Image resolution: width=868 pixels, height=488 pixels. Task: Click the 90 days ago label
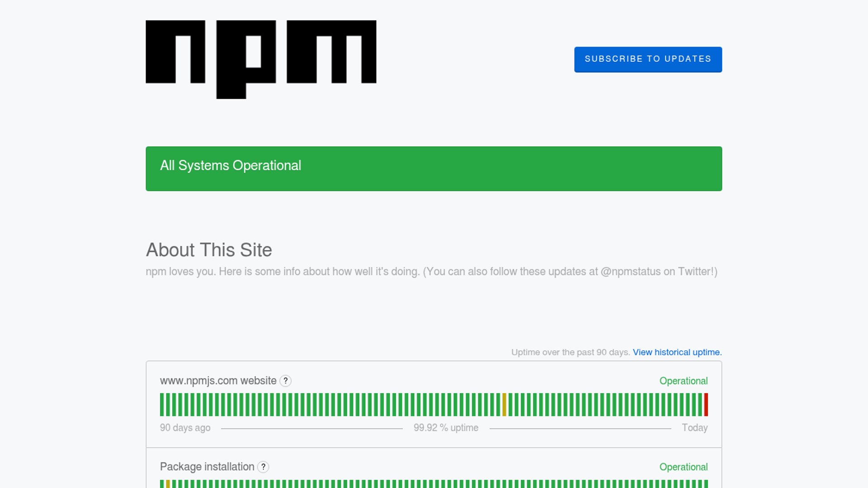point(185,427)
